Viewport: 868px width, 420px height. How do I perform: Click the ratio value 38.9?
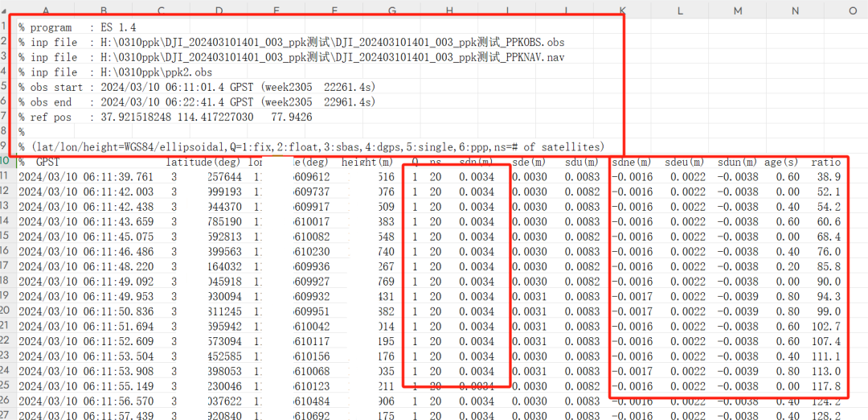click(832, 177)
